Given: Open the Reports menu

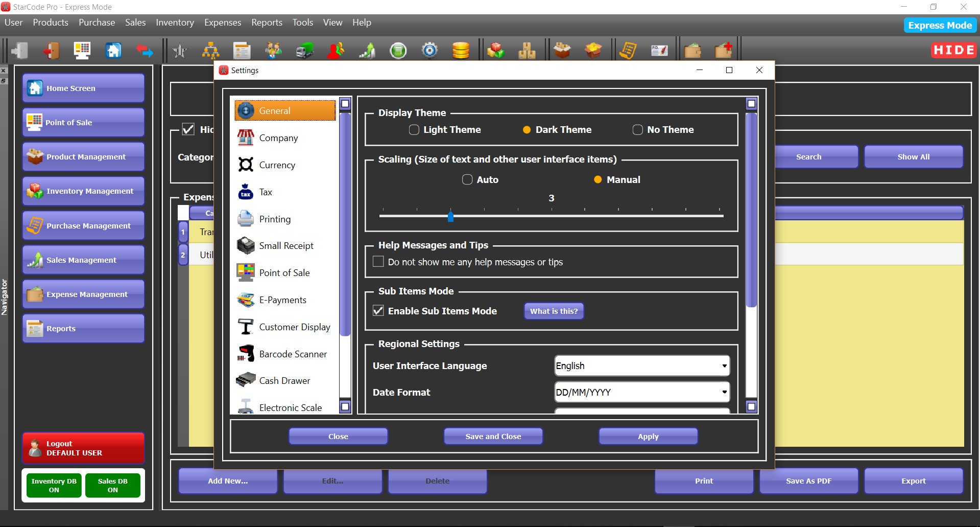Looking at the screenshot, I should click(267, 22).
